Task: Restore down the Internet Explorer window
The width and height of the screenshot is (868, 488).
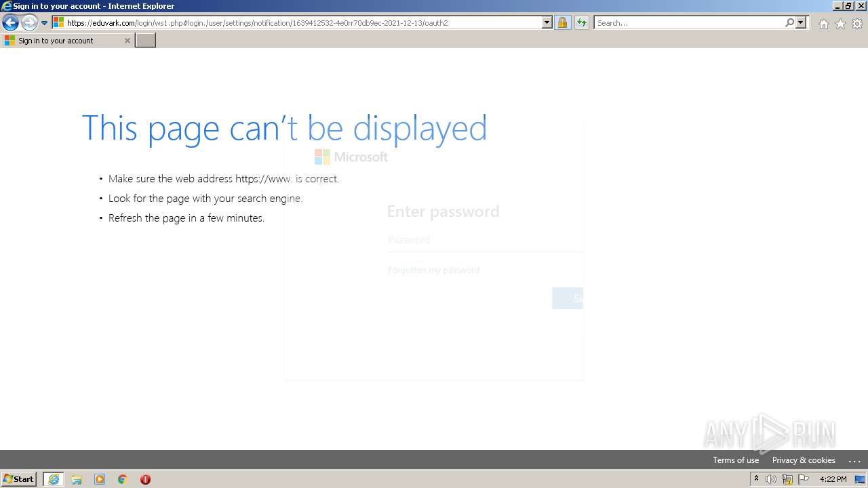Action: click(x=848, y=6)
